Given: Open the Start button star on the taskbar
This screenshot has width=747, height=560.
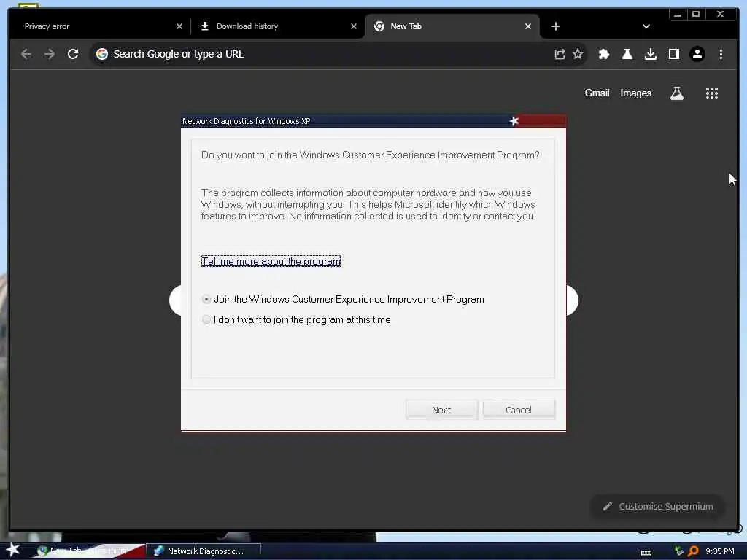Looking at the screenshot, I should coord(12,551).
